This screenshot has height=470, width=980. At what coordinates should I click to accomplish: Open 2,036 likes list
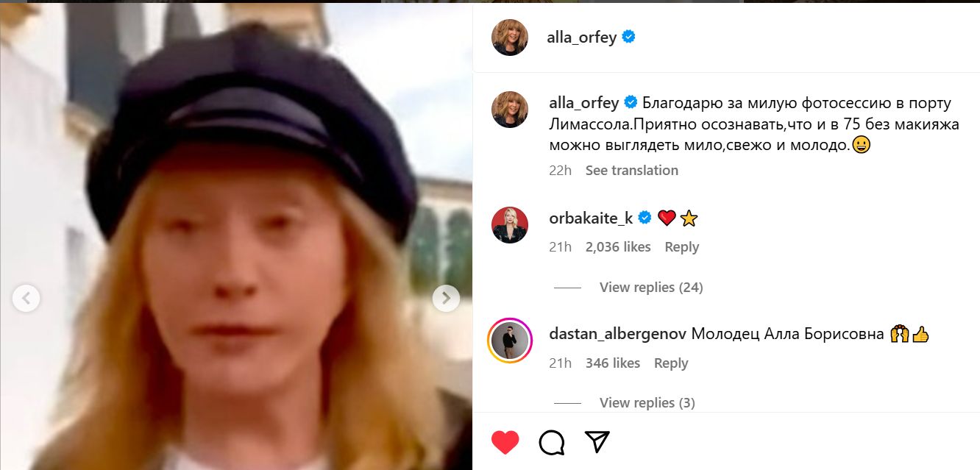[618, 247]
